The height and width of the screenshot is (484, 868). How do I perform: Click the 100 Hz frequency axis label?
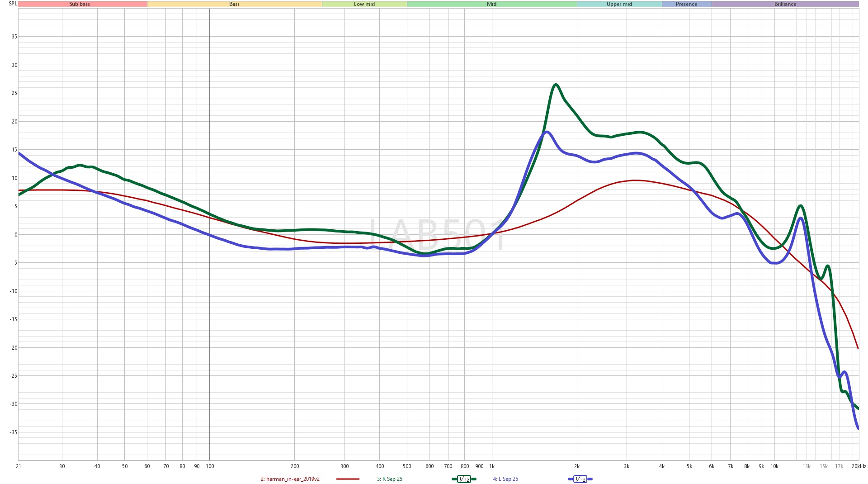[x=210, y=466]
